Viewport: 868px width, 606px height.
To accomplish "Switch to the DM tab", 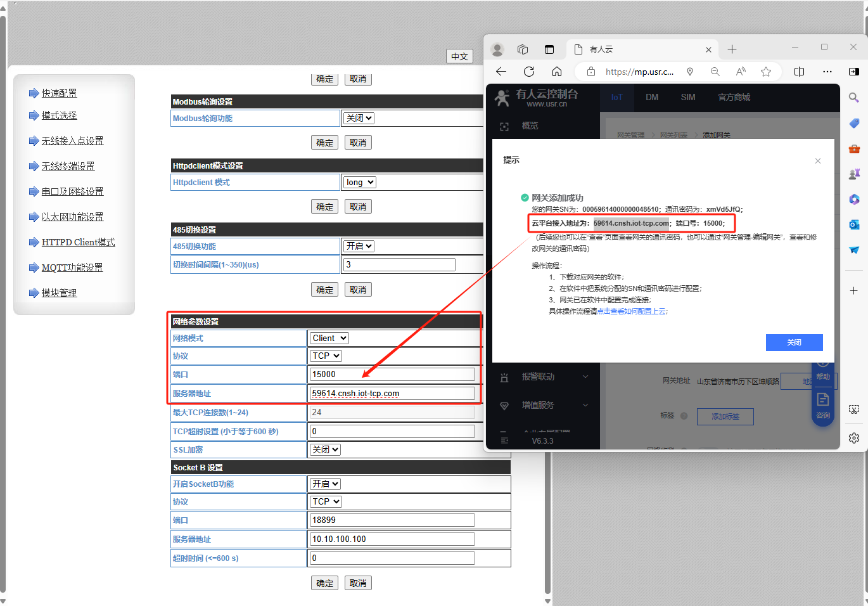I will (x=652, y=97).
